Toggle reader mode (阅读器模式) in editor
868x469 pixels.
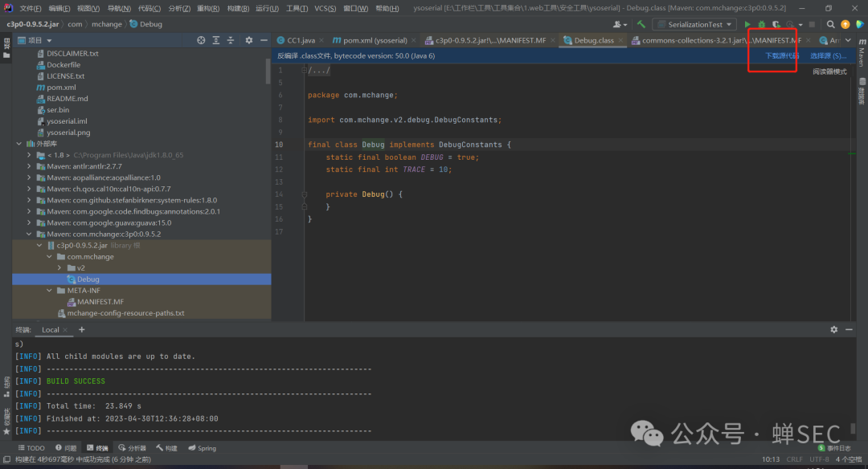(x=829, y=71)
